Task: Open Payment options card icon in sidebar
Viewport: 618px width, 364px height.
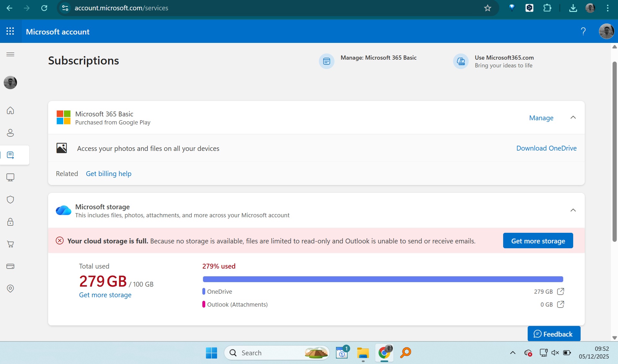Action: pyautogui.click(x=10, y=266)
